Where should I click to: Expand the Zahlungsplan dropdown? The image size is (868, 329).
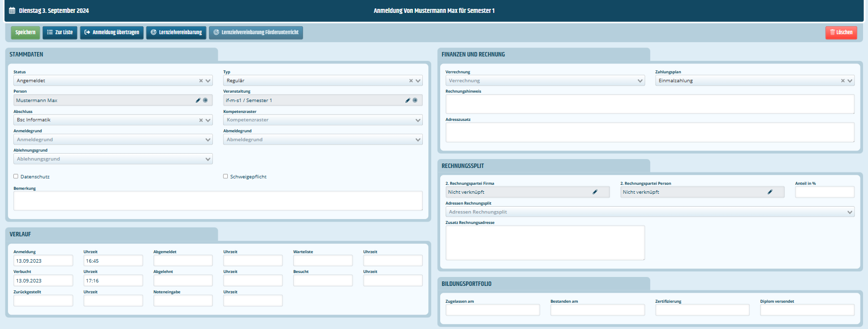click(850, 81)
